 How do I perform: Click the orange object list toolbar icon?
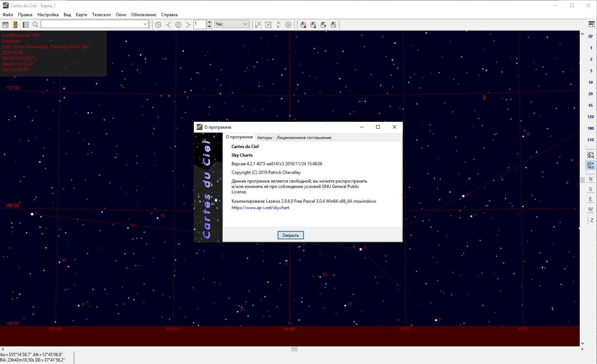click(x=15, y=25)
